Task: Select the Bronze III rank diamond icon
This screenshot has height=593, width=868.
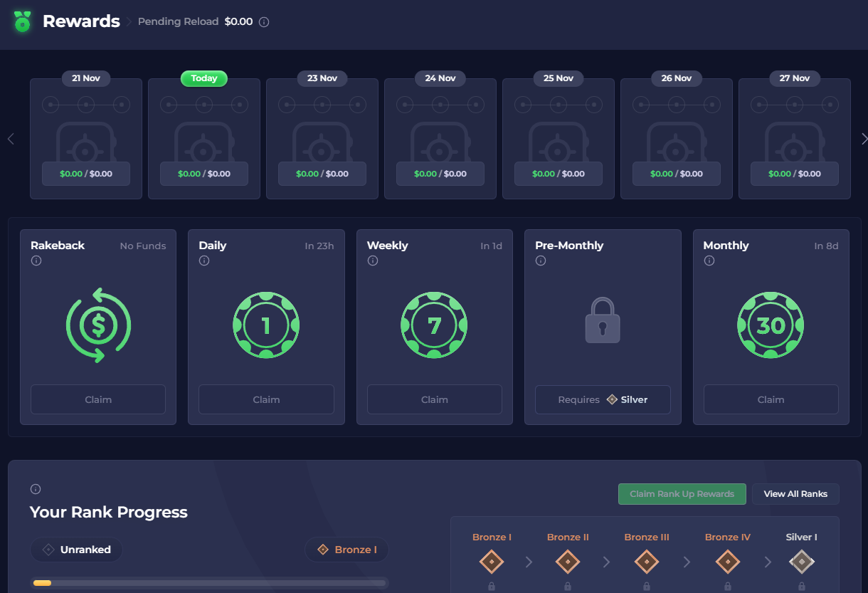Action: coord(646,562)
